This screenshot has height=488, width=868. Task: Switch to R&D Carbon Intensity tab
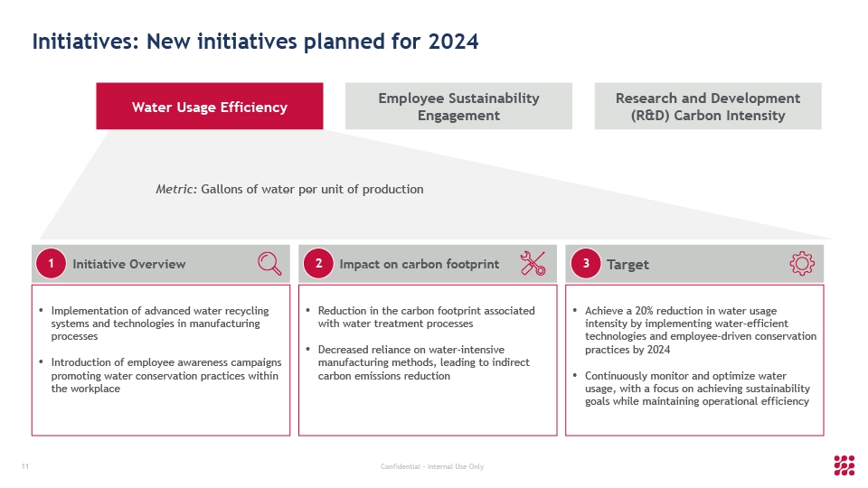coord(708,107)
